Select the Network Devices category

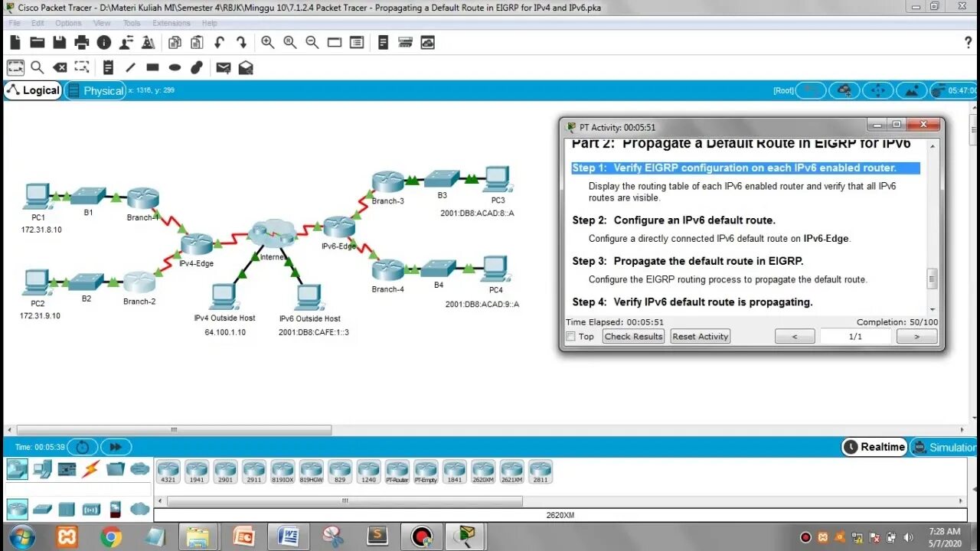(17, 469)
